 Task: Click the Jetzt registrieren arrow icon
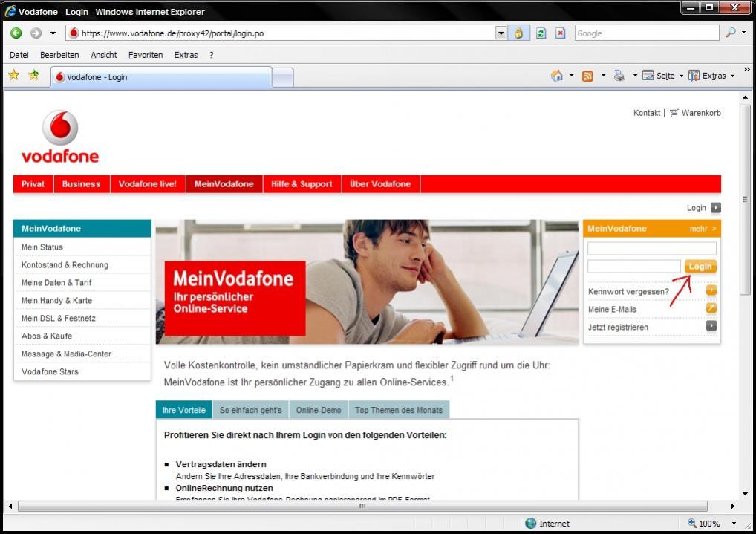pos(711,326)
